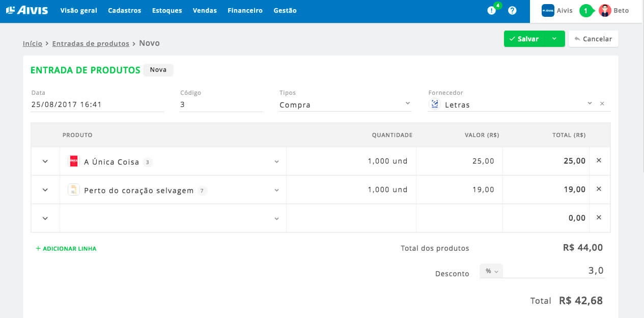Open Beto's user avatar

(605, 10)
